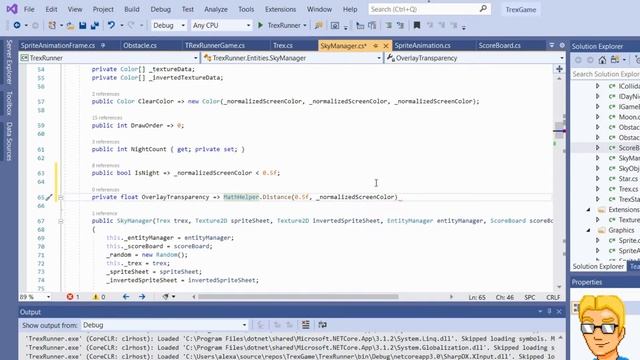This screenshot has height=360, width=640.
Task: Click the comment-out selected lines icon
Action: 389,25
